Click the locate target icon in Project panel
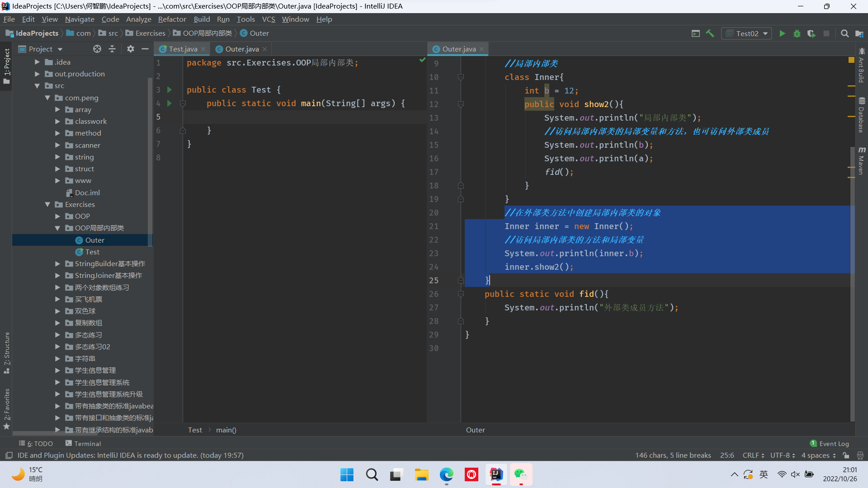Screen dimensions: 868x488 tap(97, 49)
